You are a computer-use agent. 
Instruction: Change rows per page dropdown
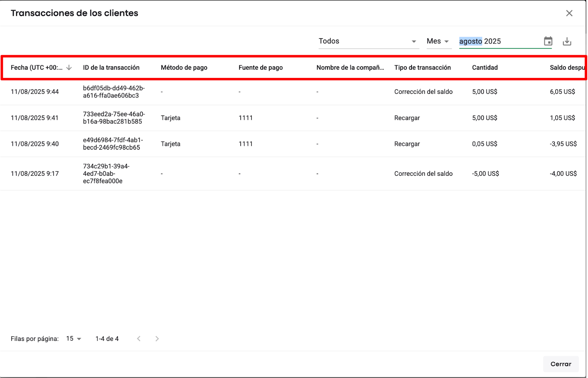(74, 339)
